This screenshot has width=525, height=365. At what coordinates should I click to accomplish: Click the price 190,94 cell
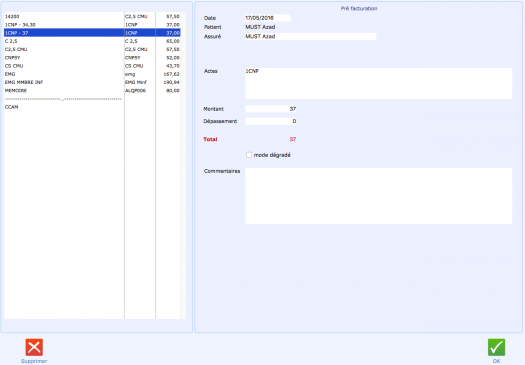tap(168, 82)
